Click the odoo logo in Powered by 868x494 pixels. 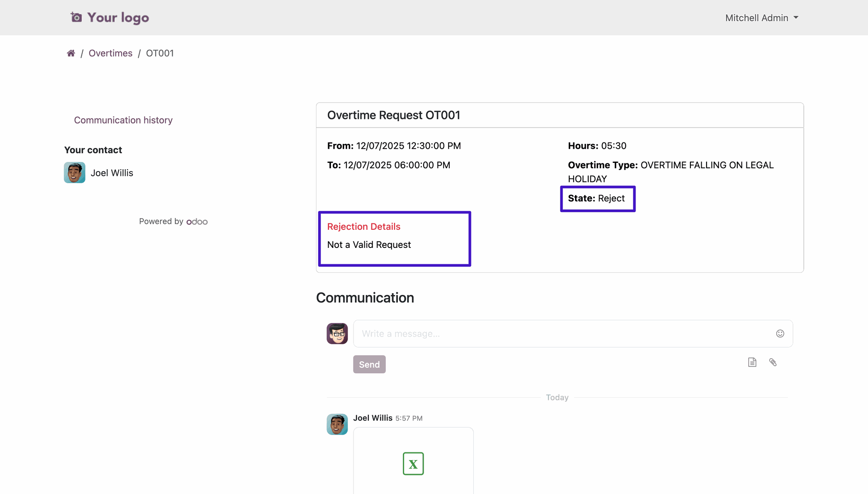[x=197, y=222]
